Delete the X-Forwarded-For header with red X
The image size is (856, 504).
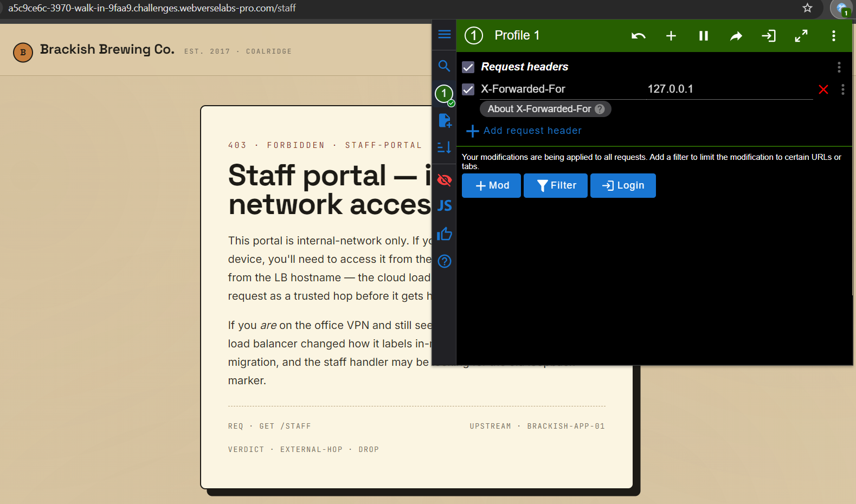click(823, 89)
